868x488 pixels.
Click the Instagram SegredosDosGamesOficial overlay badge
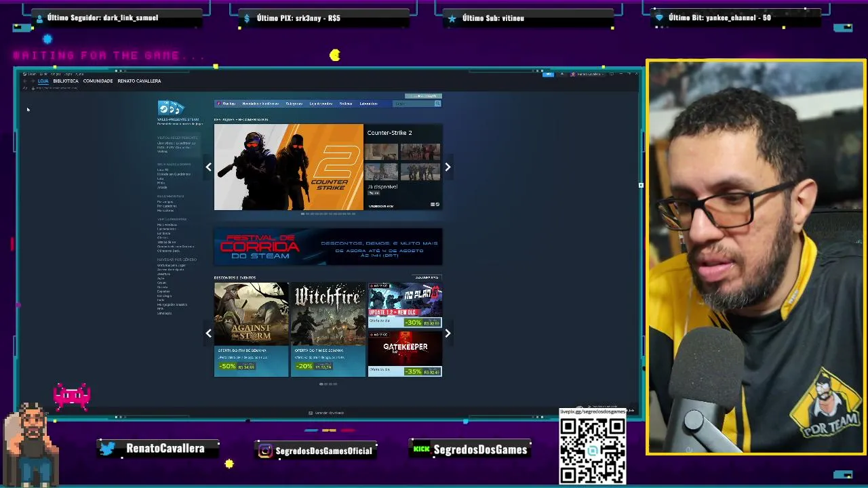(x=315, y=450)
